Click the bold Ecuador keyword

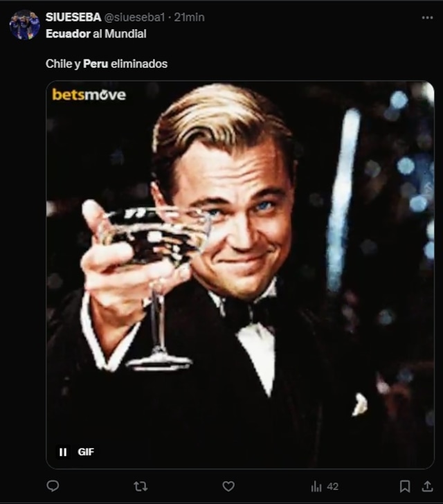[x=68, y=34]
